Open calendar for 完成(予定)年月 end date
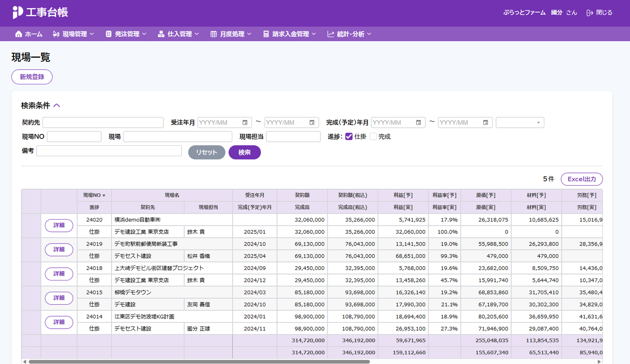Viewport: 630px width, 364px height. tap(485, 123)
